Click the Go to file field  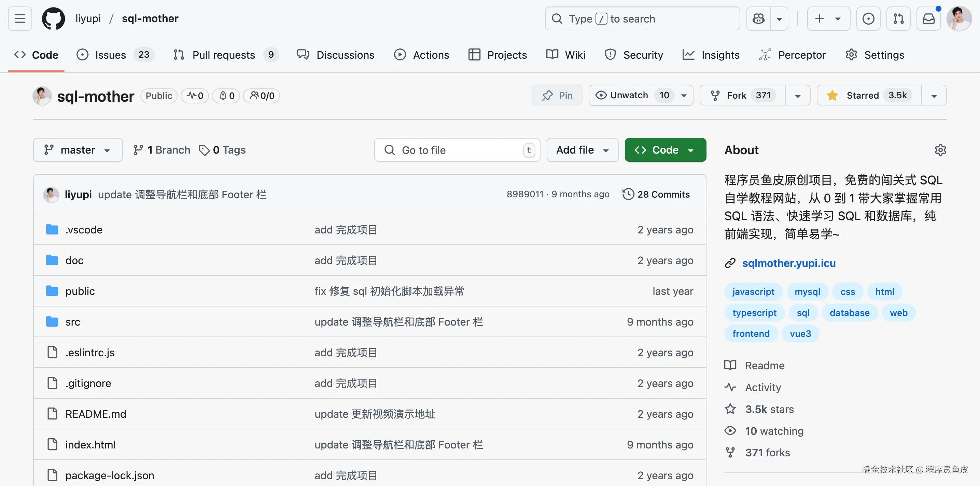457,150
